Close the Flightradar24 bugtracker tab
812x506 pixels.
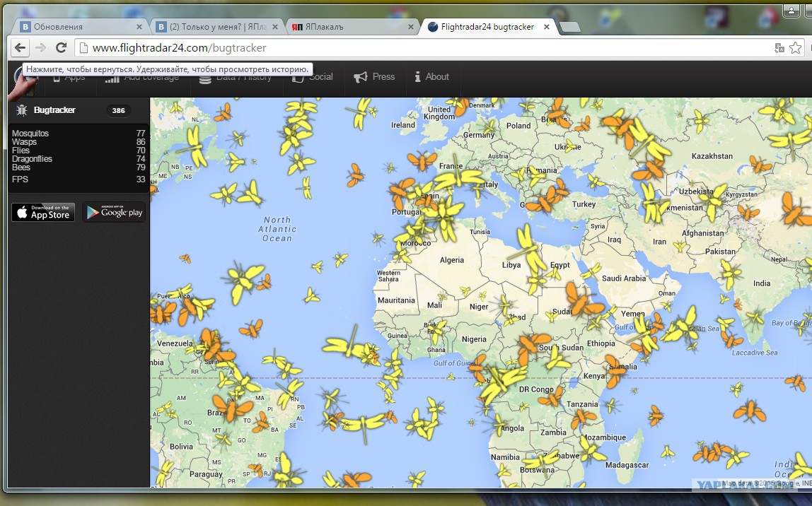click(x=546, y=27)
